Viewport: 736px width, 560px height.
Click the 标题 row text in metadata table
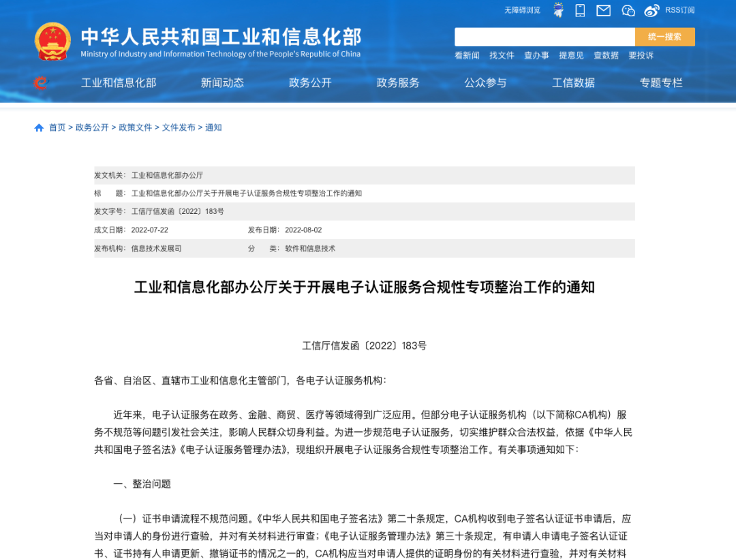(247, 193)
